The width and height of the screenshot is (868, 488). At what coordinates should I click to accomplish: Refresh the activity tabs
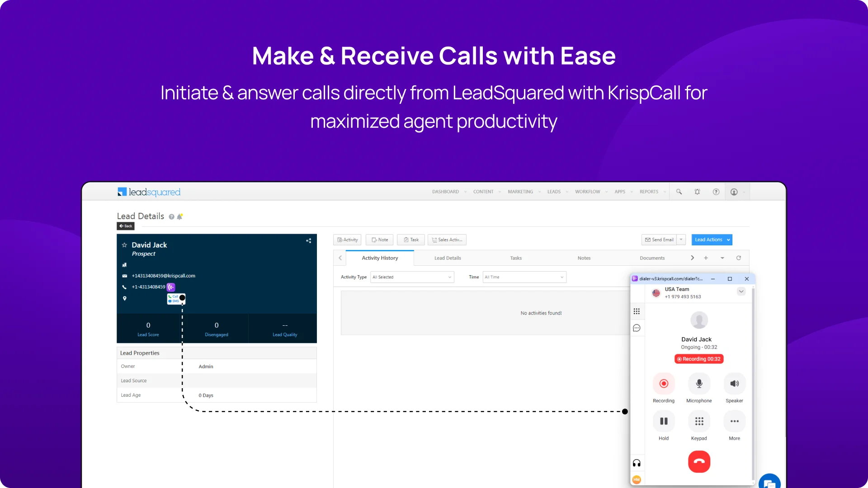tap(739, 258)
